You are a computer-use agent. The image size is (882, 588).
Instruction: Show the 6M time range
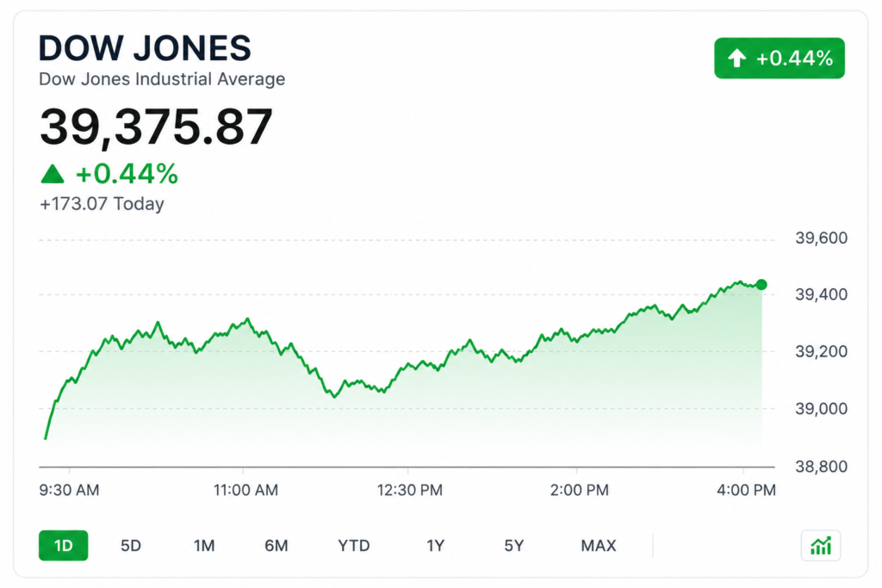pos(276,545)
